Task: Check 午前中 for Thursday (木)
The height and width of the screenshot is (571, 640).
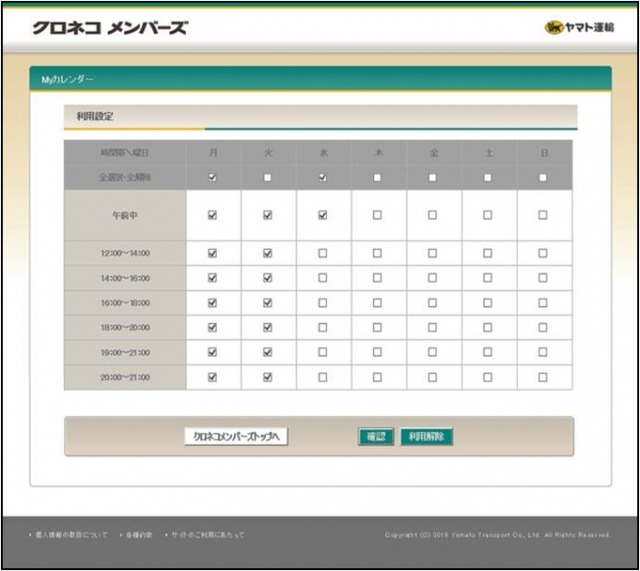Action: pos(377,215)
